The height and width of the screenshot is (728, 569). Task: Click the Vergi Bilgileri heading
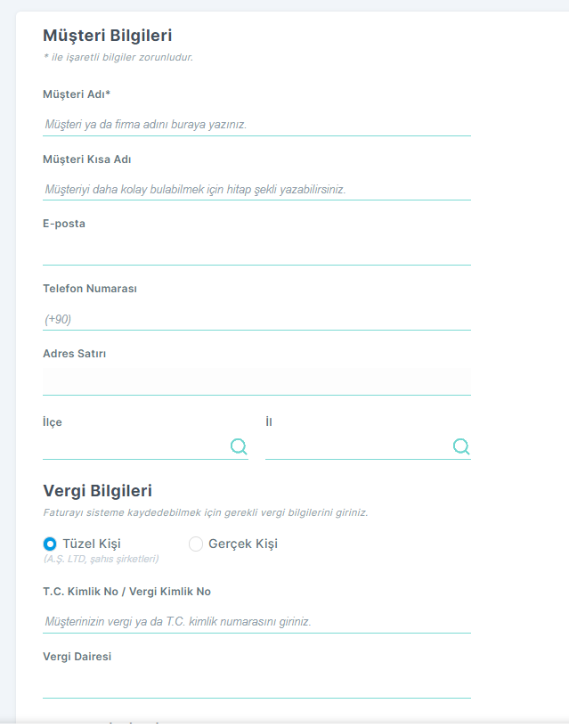coord(97,491)
